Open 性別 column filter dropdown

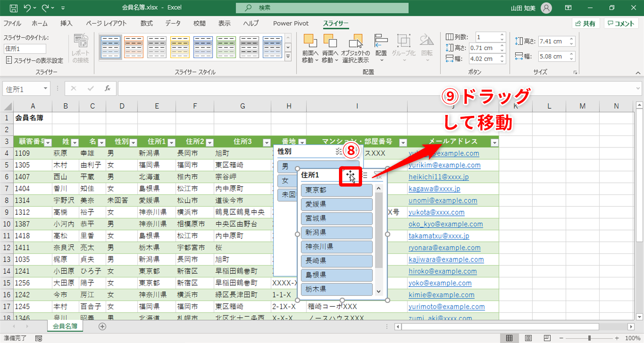[133, 142]
